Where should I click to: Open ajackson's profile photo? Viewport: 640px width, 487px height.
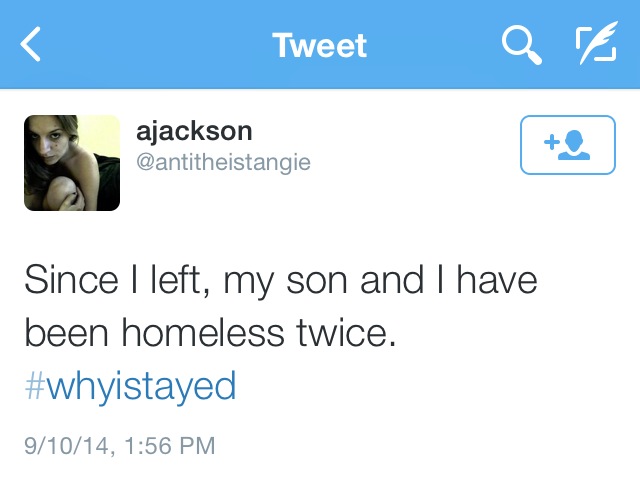[72, 163]
